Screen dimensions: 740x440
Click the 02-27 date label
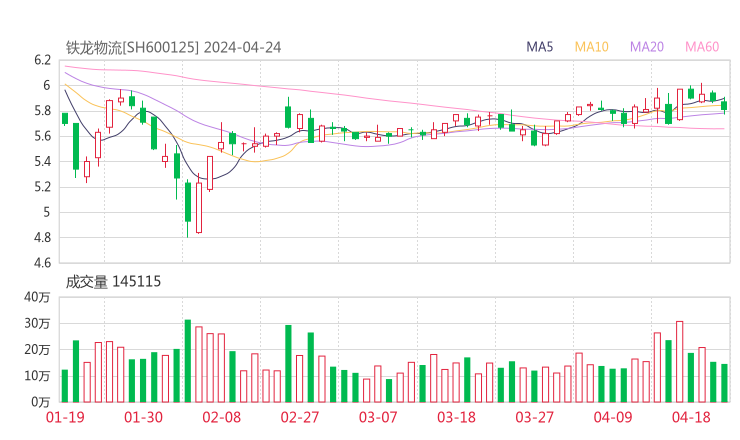point(300,417)
